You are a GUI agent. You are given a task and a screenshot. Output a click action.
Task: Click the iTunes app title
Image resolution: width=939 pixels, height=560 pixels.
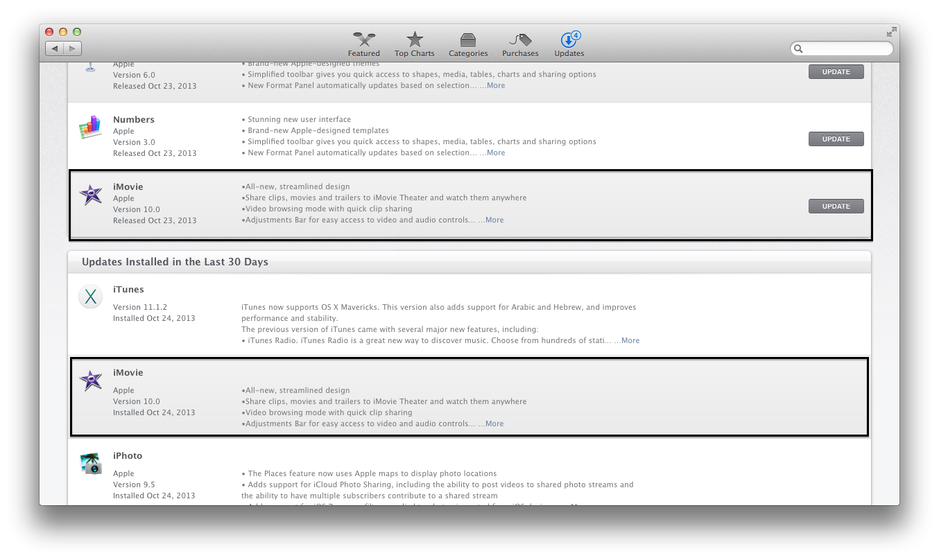pyautogui.click(x=128, y=289)
